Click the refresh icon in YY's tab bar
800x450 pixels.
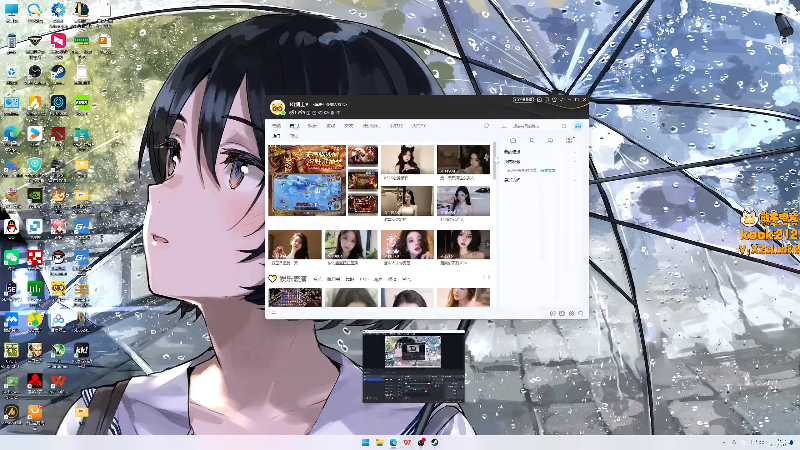tap(486, 126)
